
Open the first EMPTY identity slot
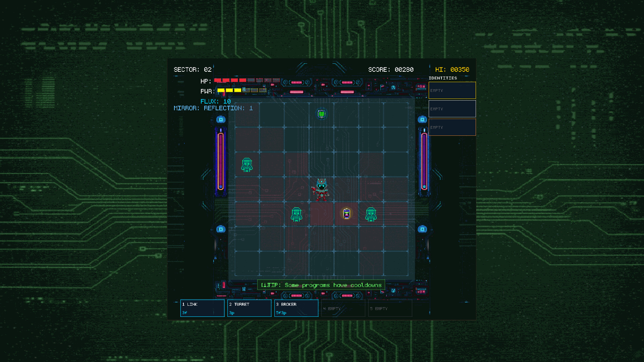click(452, 90)
